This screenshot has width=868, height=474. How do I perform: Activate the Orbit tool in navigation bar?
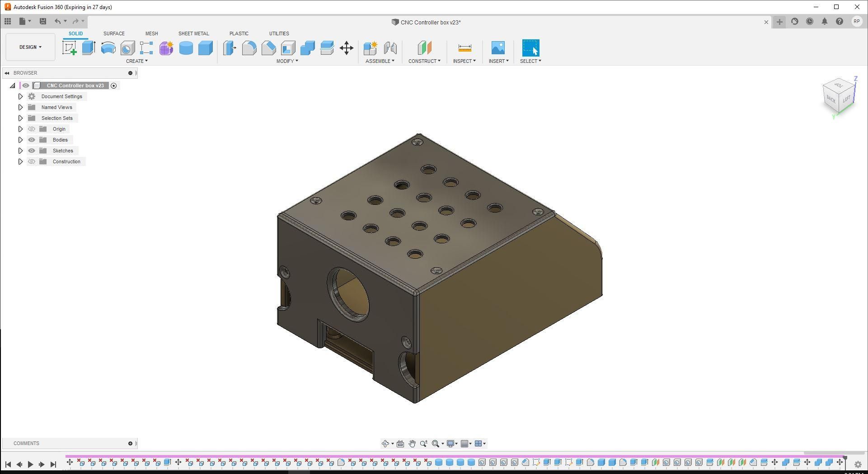(x=385, y=444)
